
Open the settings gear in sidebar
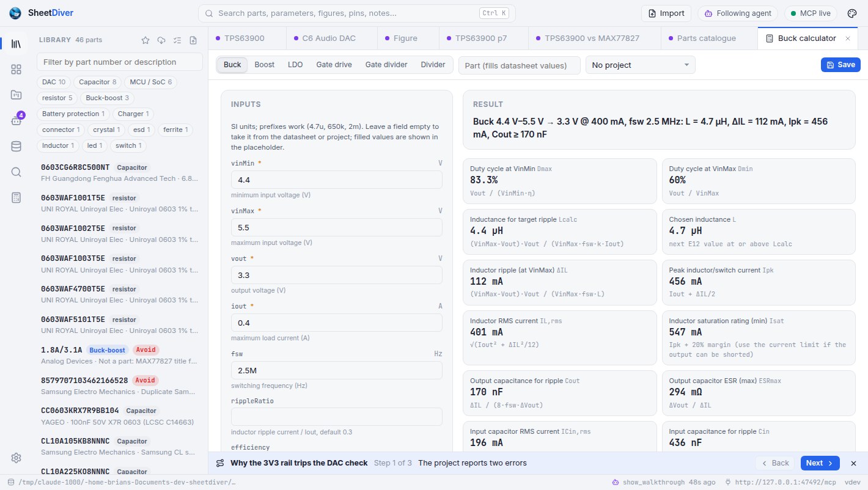click(x=16, y=458)
